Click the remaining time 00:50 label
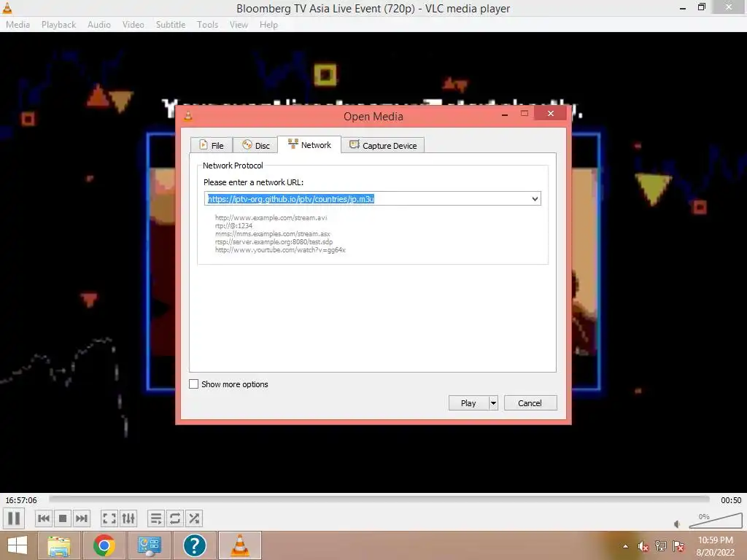Viewport: 747px width, 560px height. [731, 500]
